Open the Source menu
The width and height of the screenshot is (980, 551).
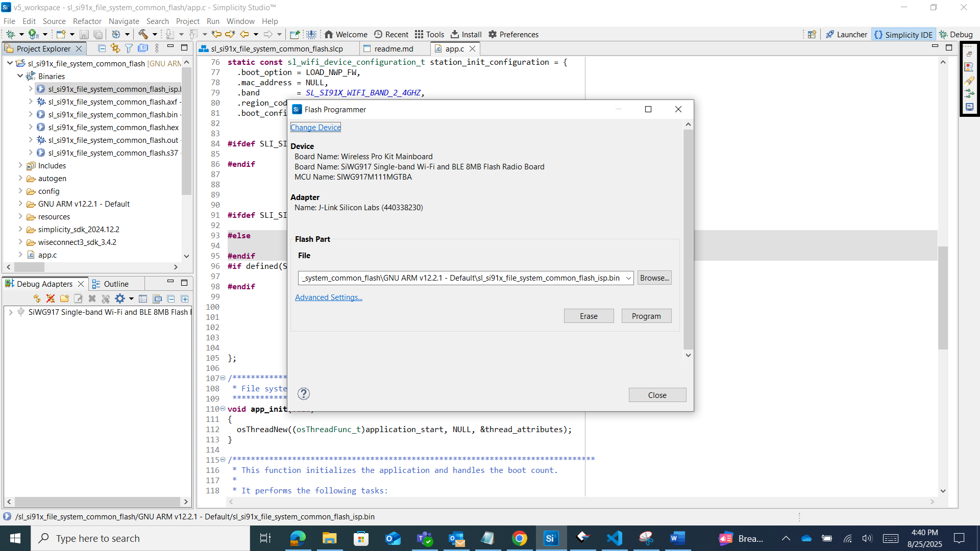click(x=54, y=21)
